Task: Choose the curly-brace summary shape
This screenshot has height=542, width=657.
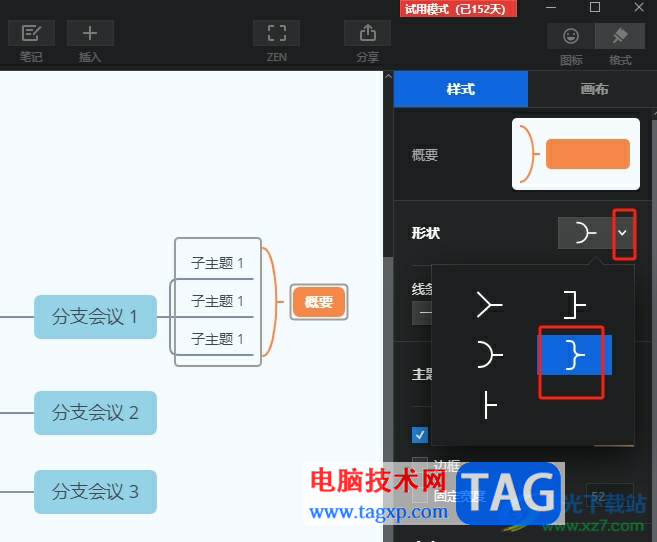Action: coord(574,354)
